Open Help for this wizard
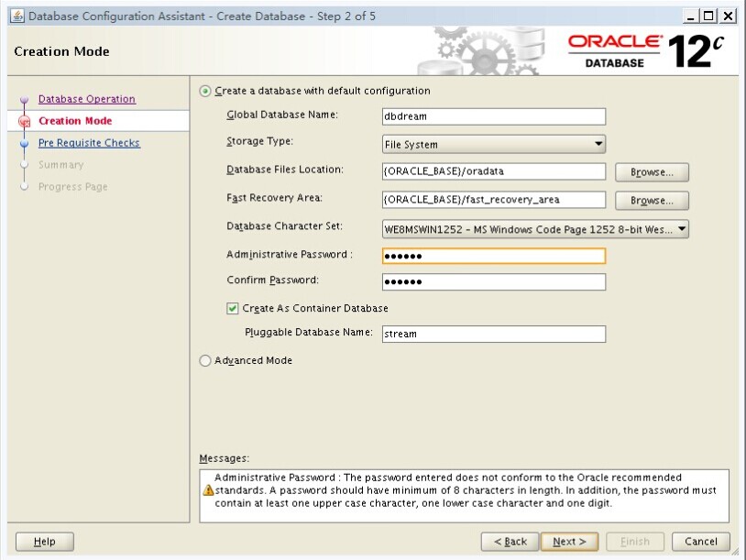Screen dimensions: 746x560 point(44,542)
